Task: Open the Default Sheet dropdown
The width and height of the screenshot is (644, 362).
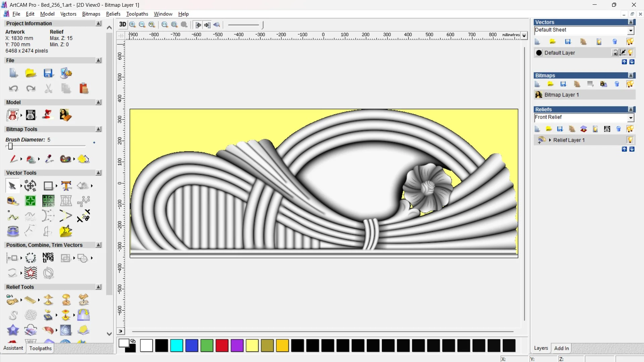Action: point(631,31)
